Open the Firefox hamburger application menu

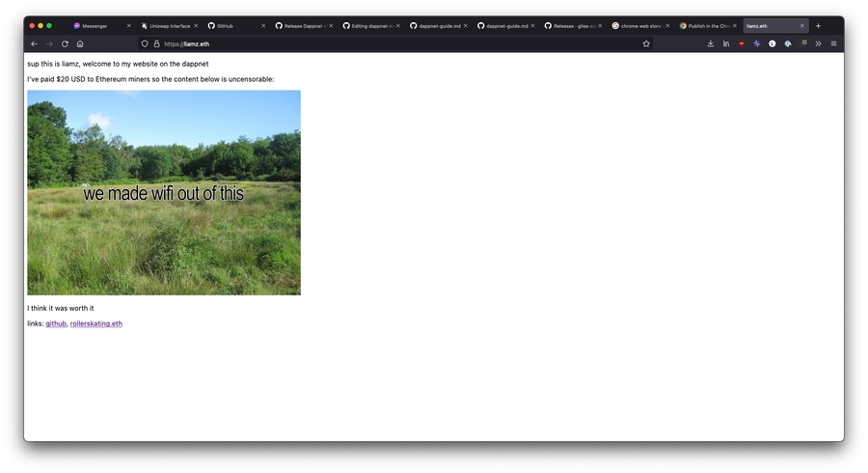(x=833, y=43)
